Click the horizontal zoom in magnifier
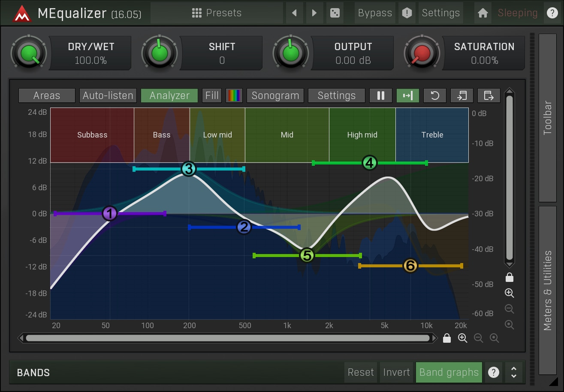The image size is (564, 392). pos(463,338)
